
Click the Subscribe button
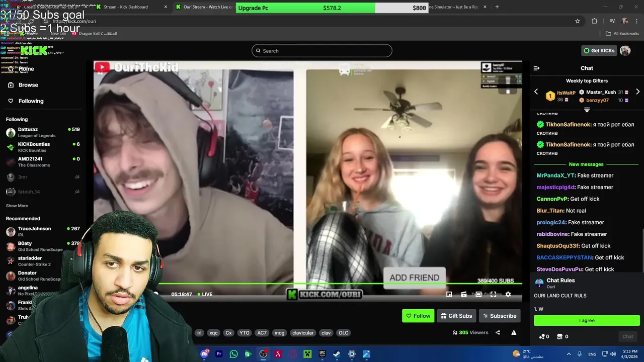pos(500,316)
